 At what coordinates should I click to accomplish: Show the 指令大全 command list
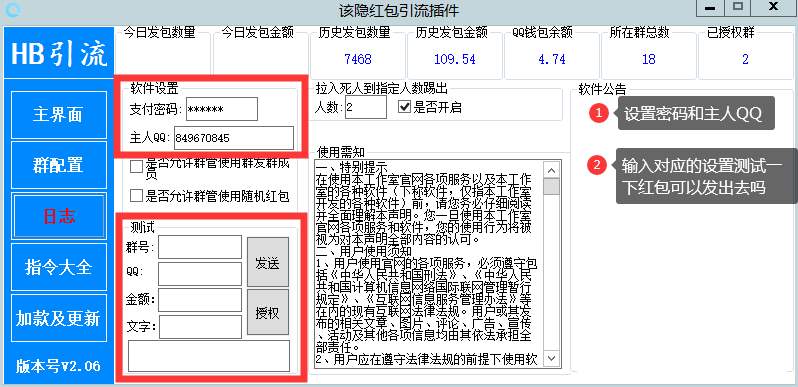[x=59, y=267]
